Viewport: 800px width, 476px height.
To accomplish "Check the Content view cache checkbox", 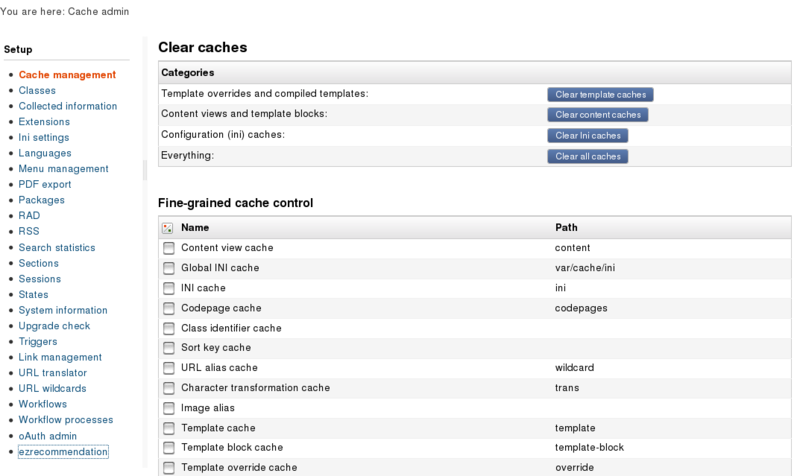I will click(x=168, y=248).
